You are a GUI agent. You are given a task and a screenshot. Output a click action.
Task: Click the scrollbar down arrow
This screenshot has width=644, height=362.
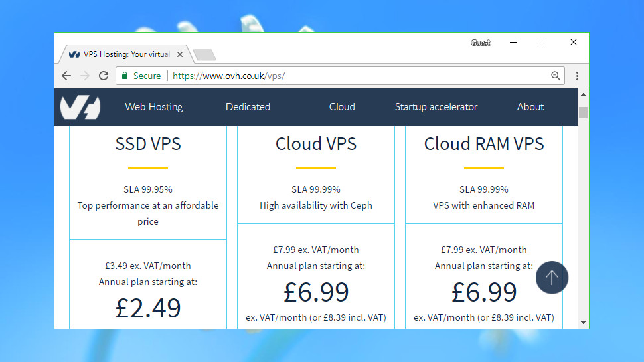coord(583,323)
